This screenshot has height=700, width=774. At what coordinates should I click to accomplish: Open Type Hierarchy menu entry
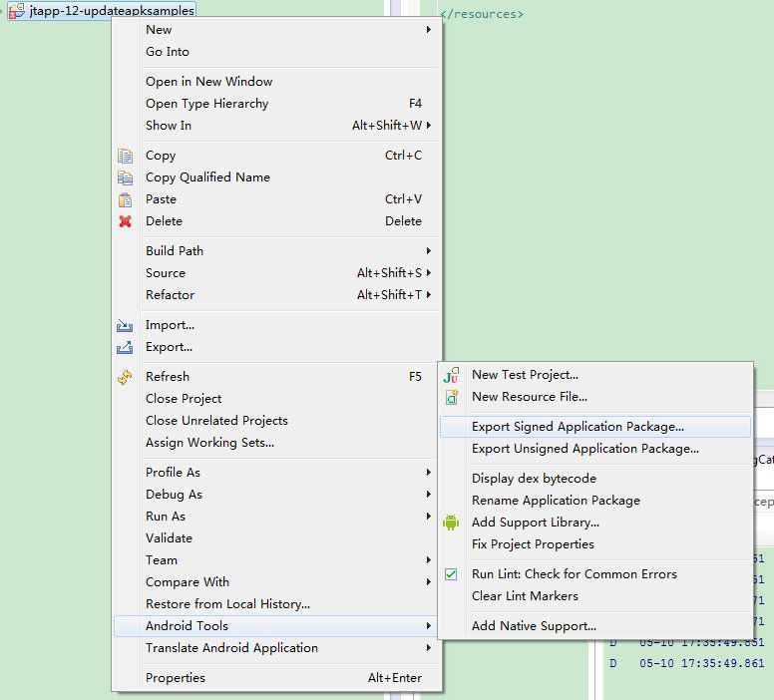277,103
